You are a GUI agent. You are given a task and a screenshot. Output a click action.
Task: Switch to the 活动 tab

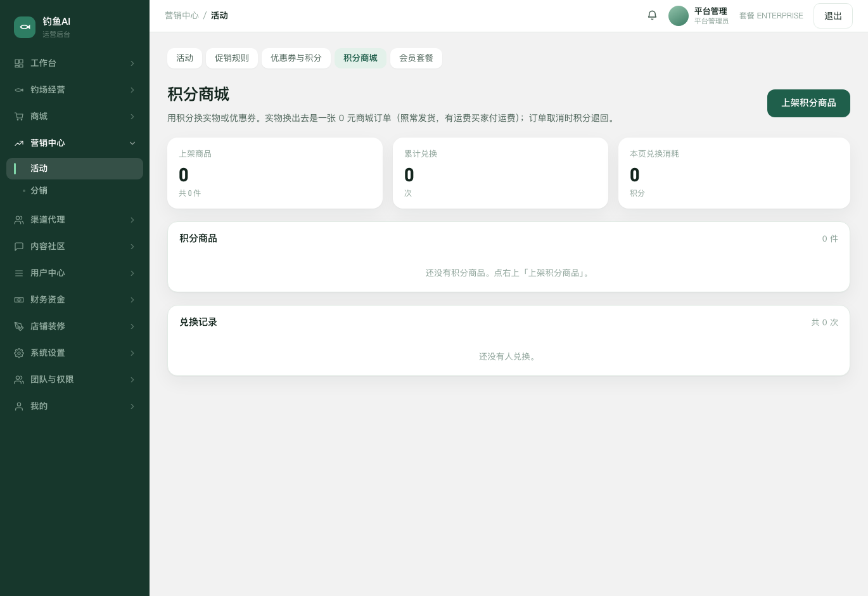tap(184, 58)
